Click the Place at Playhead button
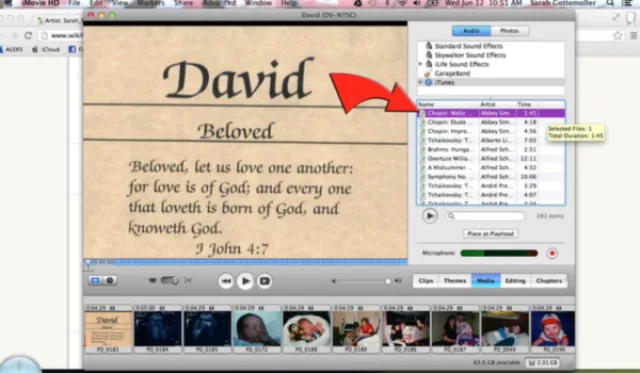Image resolution: width=640 pixels, height=373 pixels. click(491, 234)
